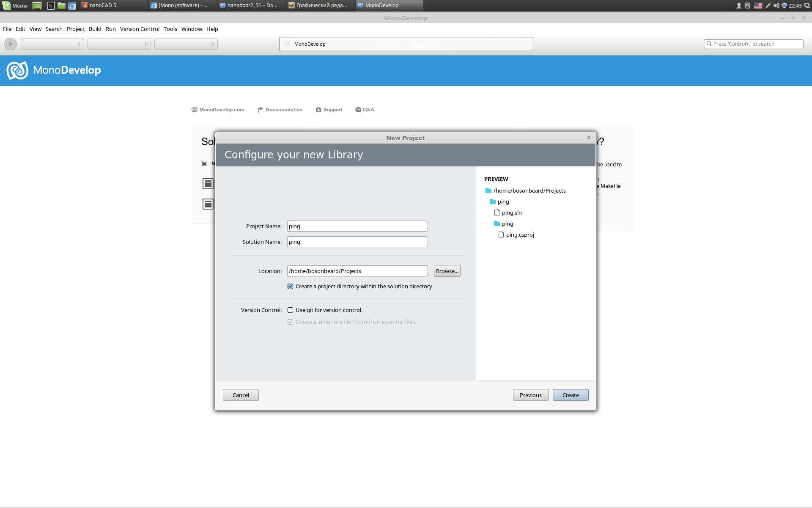The width and height of the screenshot is (812, 508).
Task: Open the File menu
Action: pos(7,29)
